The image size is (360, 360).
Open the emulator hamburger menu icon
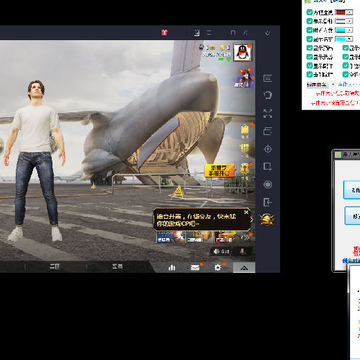click(x=209, y=33)
